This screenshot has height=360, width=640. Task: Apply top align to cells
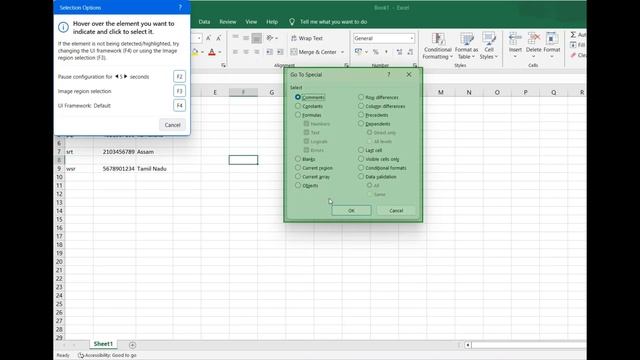pos(235,38)
